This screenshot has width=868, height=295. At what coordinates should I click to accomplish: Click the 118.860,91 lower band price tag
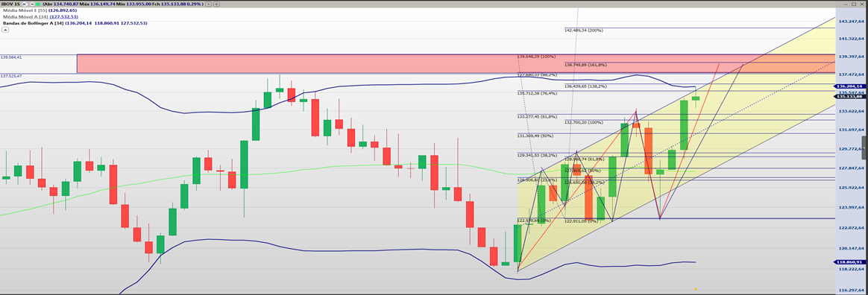point(850,261)
